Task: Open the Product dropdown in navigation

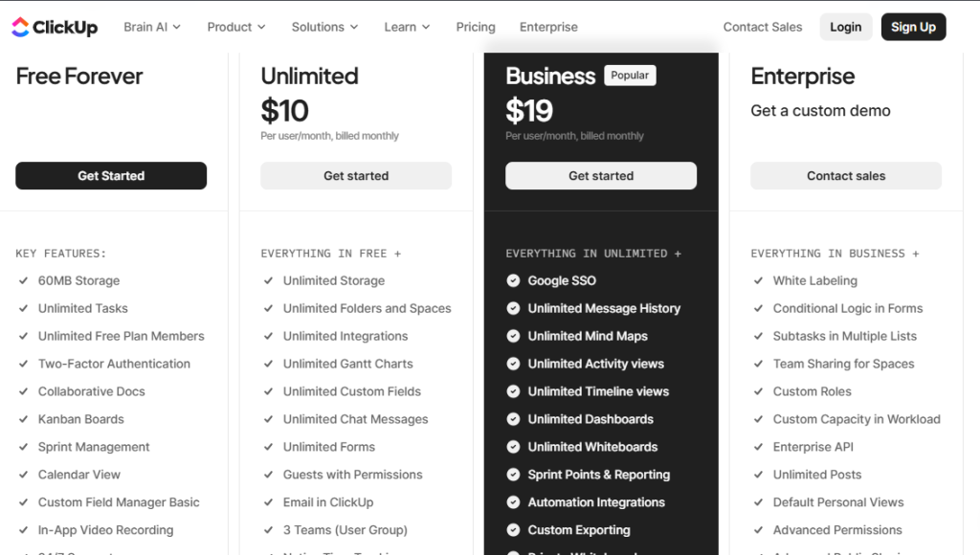Action: click(236, 27)
